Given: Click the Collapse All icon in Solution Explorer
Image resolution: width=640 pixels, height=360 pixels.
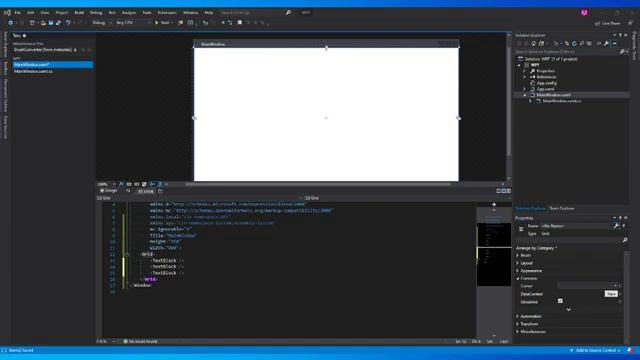Looking at the screenshot, I should [582, 44].
